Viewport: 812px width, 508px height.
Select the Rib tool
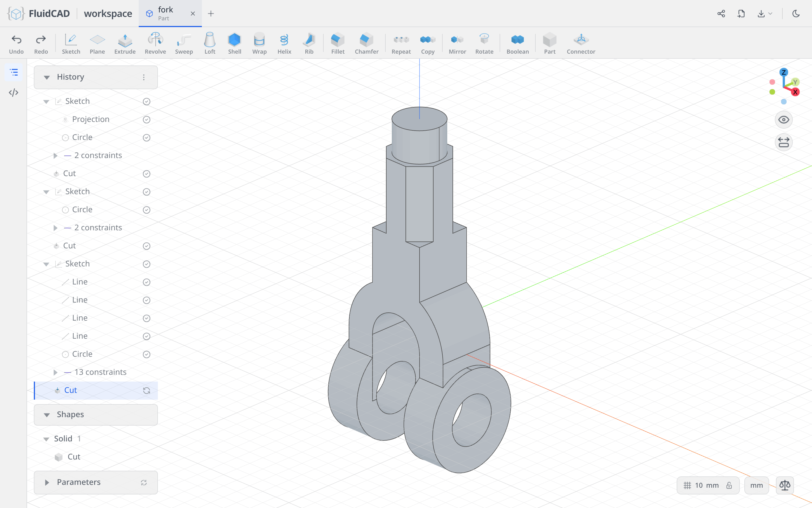pos(309,44)
